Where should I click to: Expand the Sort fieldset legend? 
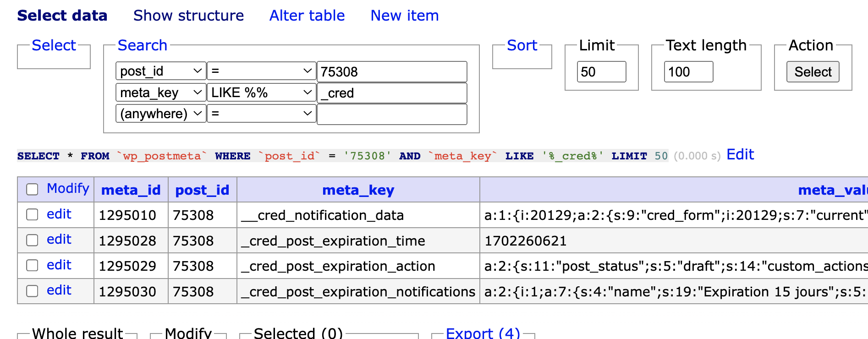(x=522, y=45)
